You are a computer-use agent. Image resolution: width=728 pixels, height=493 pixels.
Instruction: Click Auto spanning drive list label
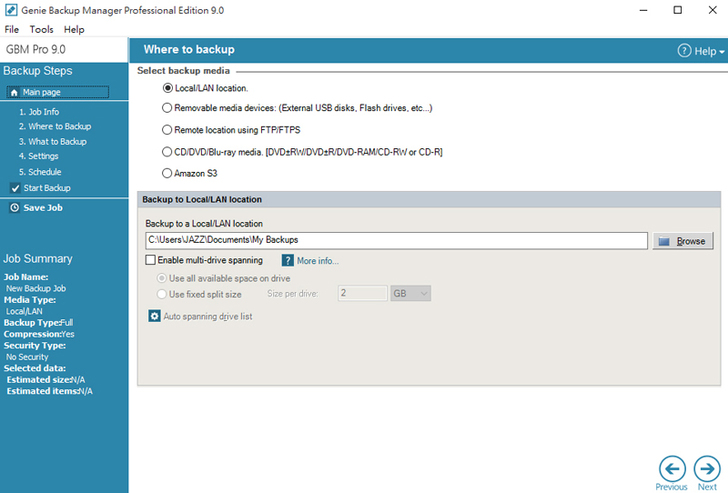click(208, 317)
